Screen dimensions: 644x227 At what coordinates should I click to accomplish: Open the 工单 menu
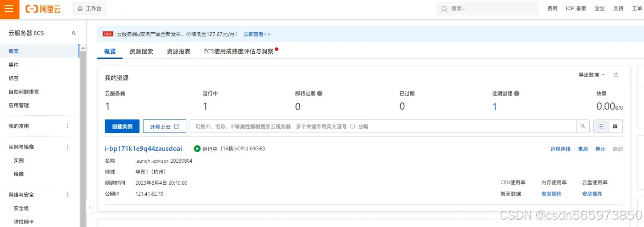637,9
